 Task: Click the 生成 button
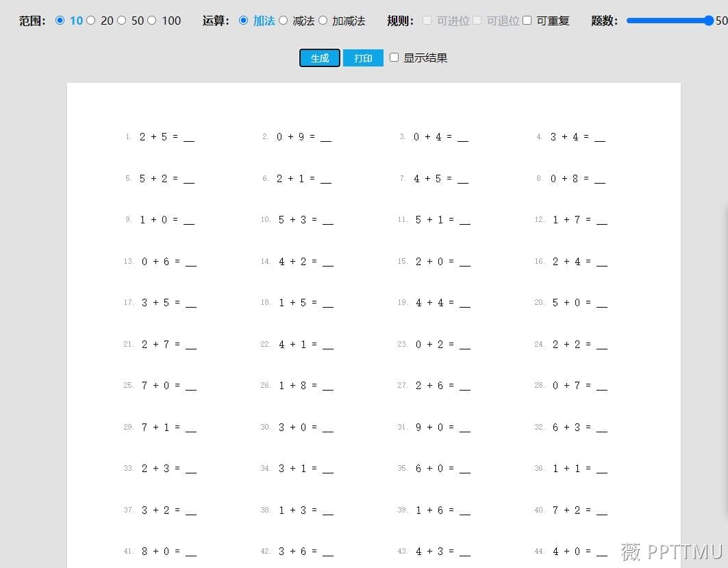click(319, 58)
